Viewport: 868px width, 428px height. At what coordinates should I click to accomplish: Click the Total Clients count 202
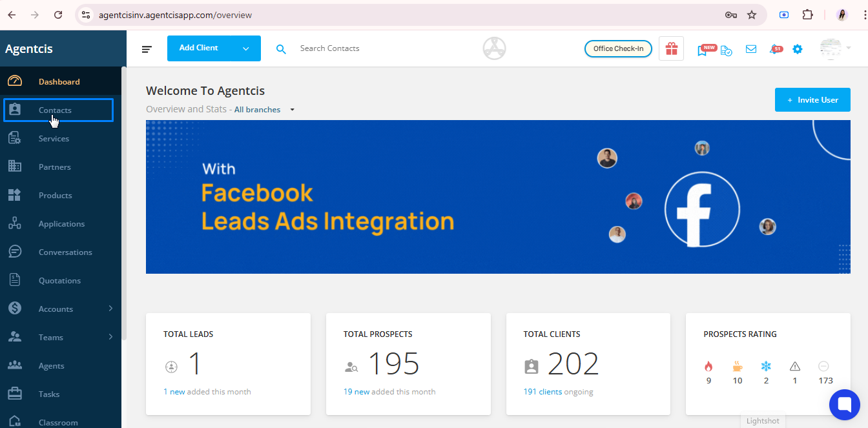coord(573,364)
